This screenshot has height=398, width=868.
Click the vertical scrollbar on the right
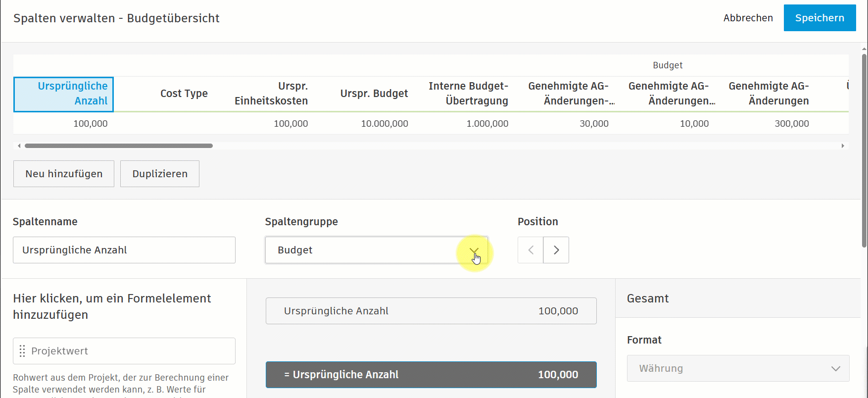pyautogui.click(x=865, y=151)
